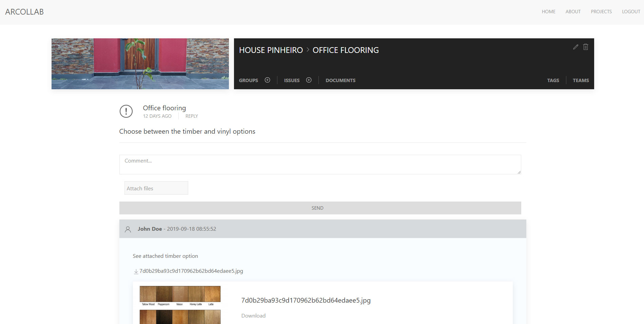The height and width of the screenshot is (324, 644).
Task: Click the OFFICE FLOORING breadcrumb title
Action: coord(346,50)
